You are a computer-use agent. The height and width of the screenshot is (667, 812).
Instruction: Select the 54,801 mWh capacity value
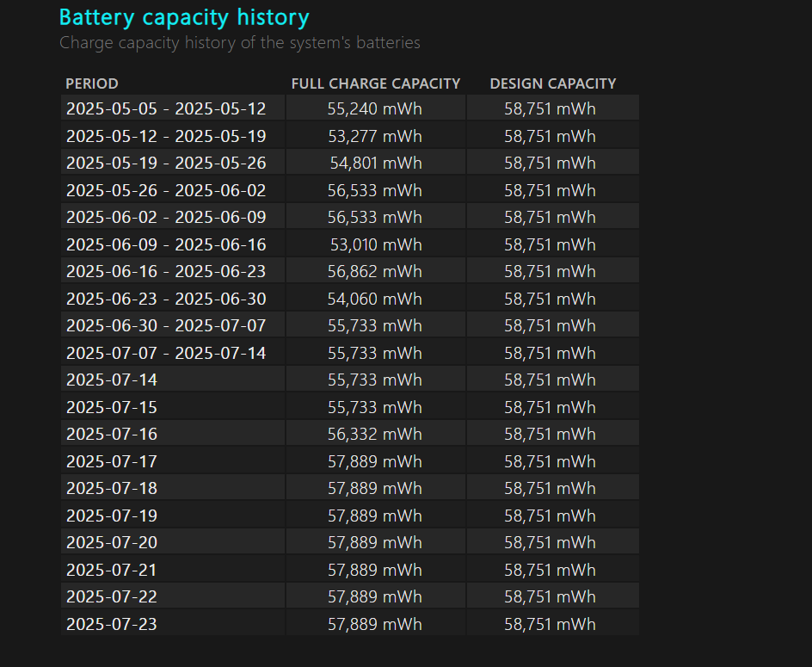(x=376, y=164)
